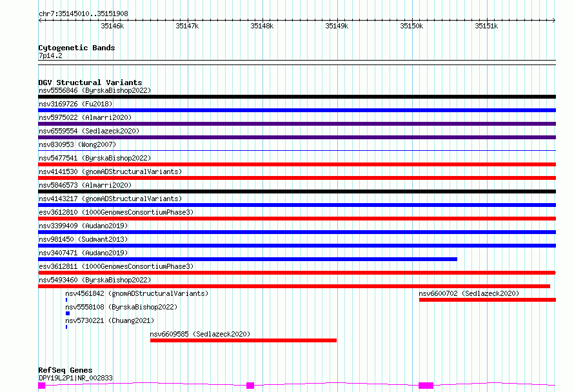Viewport: 574px width, 392px height.
Task: Click the Cytogenetic Bands track title
Action: click(77, 48)
